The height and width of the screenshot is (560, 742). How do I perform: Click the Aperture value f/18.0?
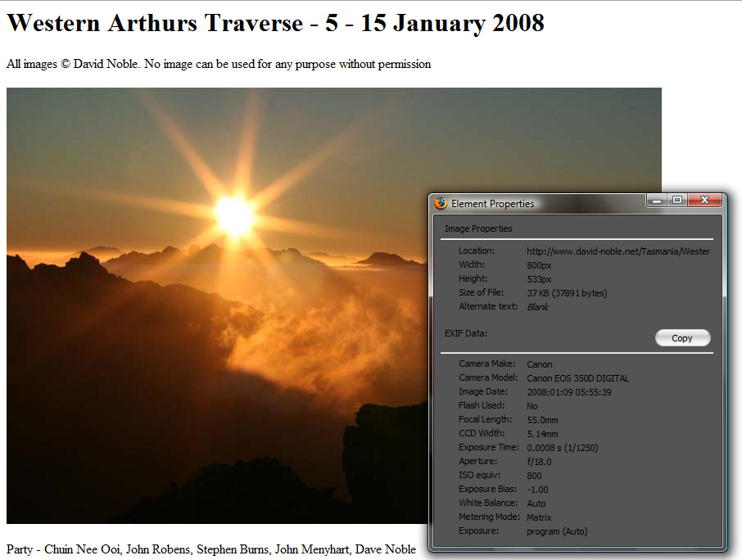point(539,462)
